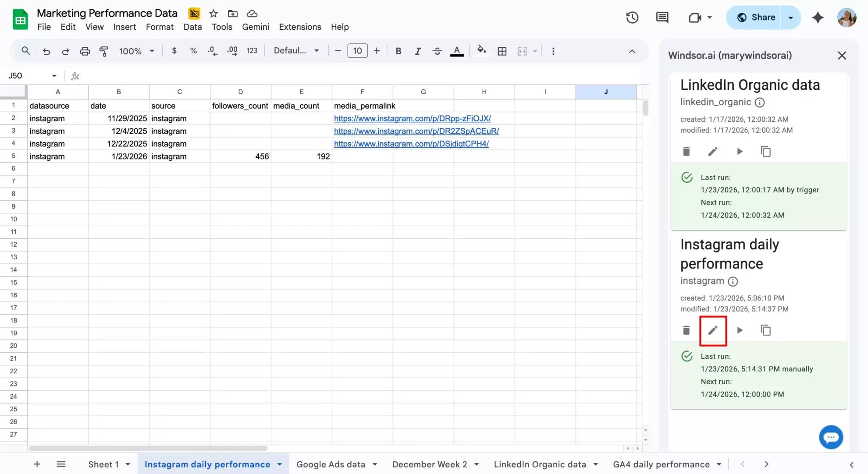
Task: Switch to the Google Ads data sheet
Action: pyautogui.click(x=331, y=464)
